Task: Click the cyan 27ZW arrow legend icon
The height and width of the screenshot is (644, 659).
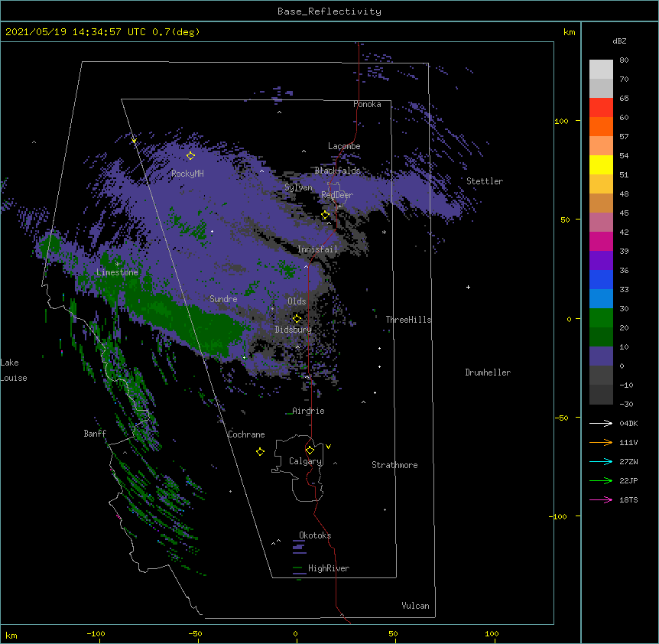Action: pos(601,461)
